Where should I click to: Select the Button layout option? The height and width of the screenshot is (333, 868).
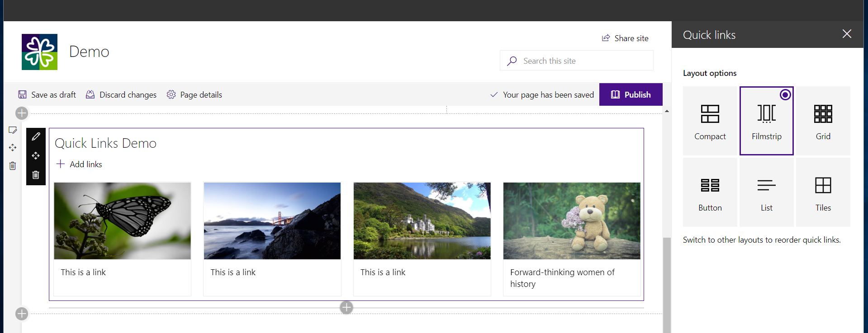[x=710, y=192]
